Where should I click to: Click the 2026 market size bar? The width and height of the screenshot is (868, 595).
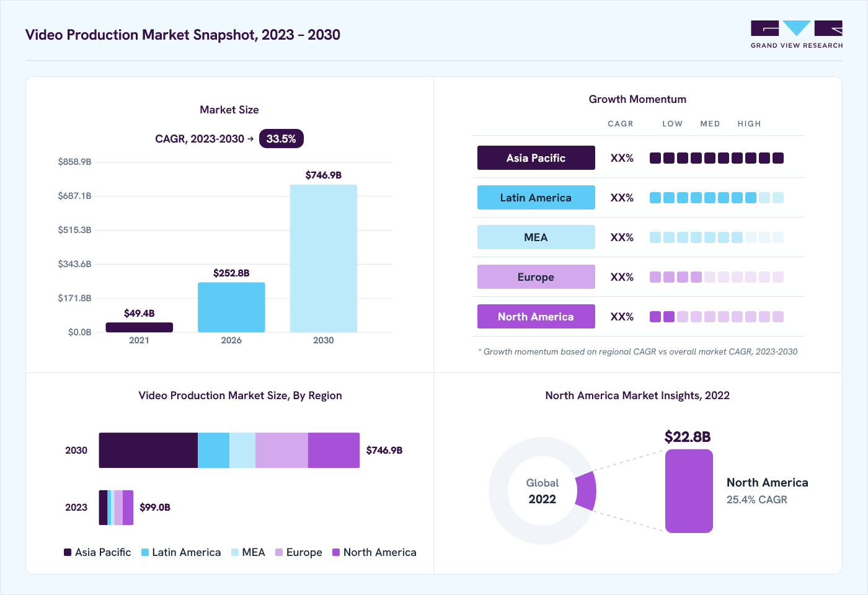[x=231, y=307]
